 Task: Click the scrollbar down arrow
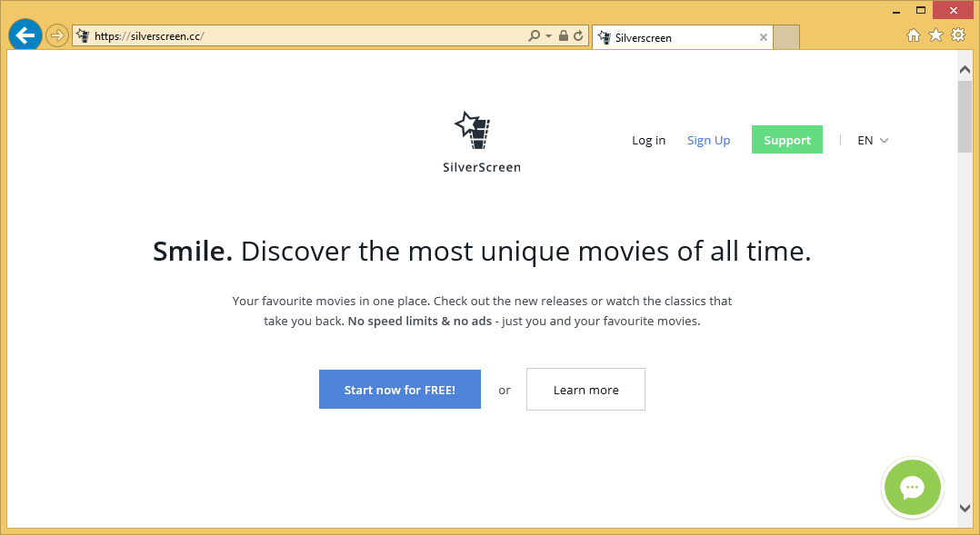pyautogui.click(x=965, y=509)
